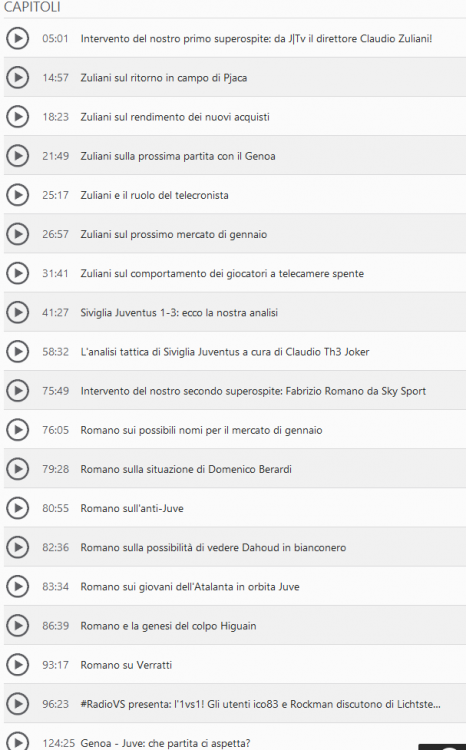The width and height of the screenshot is (466, 750).
Task: Play the chapter starting at 05:01
Action: coord(18,38)
